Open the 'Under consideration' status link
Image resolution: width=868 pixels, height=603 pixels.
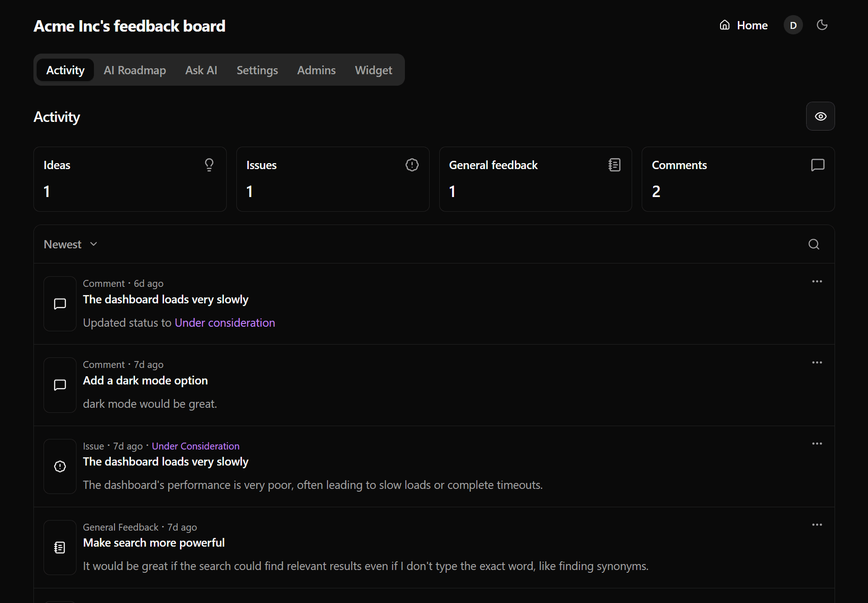pyautogui.click(x=225, y=322)
